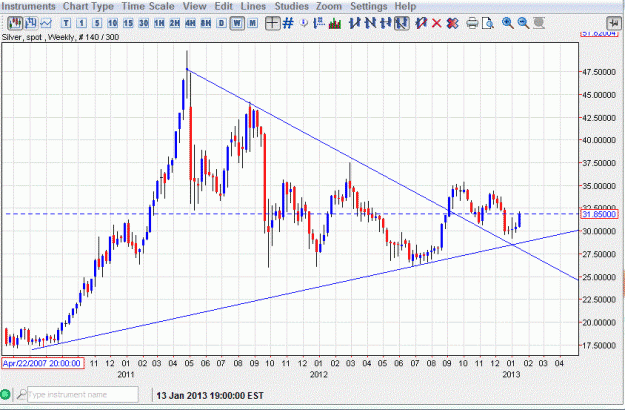The width and height of the screenshot is (625, 410).
Task: Click the 25.00000 price axis label
Action: [x=599, y=277]
